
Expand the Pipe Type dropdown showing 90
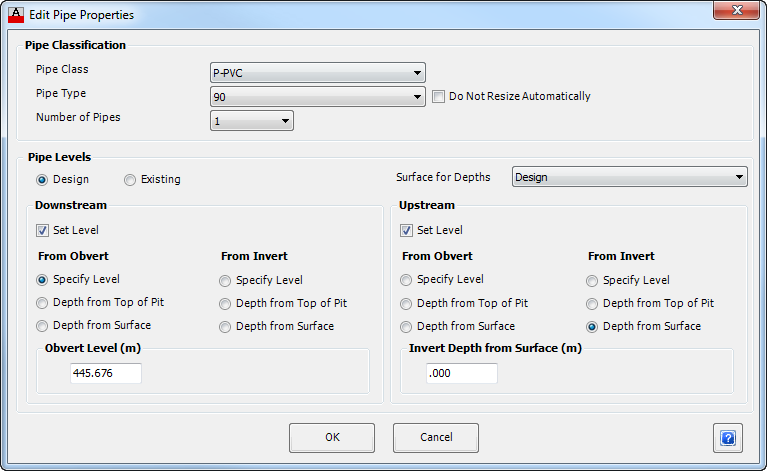[317, 97]
